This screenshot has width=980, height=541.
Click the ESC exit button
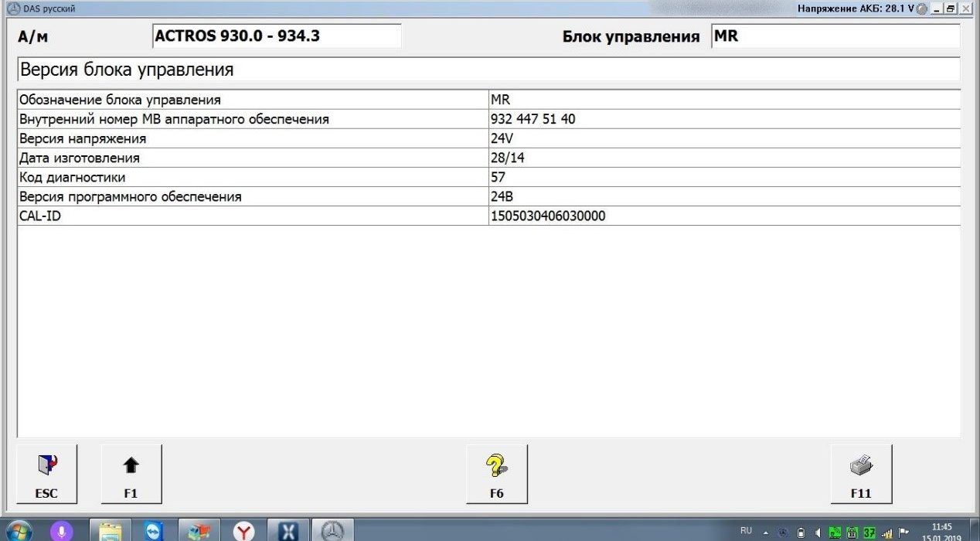click(46, 474)
